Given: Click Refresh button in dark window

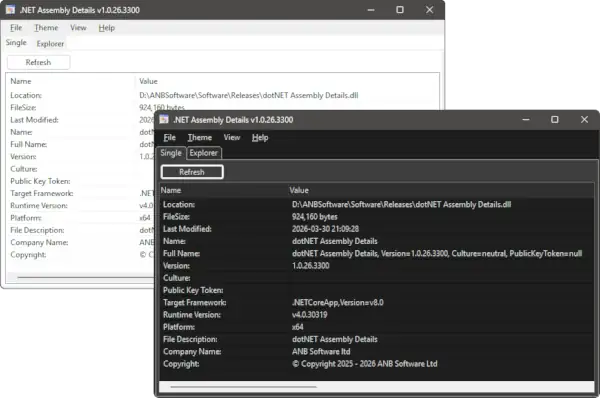Looking at the screenshot, I should pyautogui.click(x=192, y=172).
